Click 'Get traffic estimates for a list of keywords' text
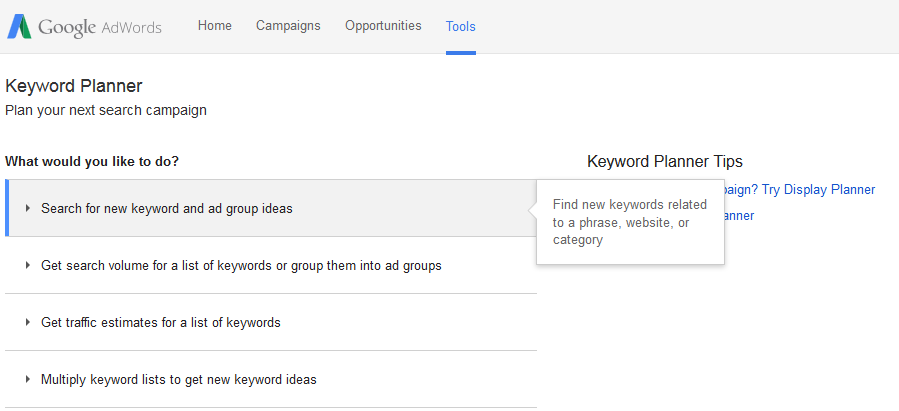Screen dimensions: 899x411 (161, 323)
